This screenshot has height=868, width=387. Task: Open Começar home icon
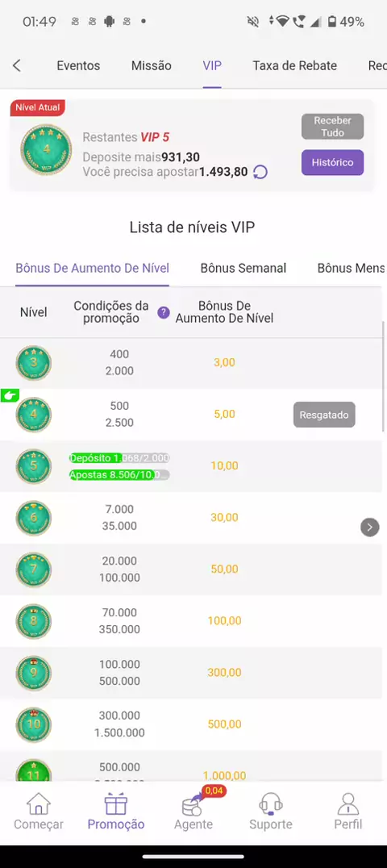coord(39,803)
